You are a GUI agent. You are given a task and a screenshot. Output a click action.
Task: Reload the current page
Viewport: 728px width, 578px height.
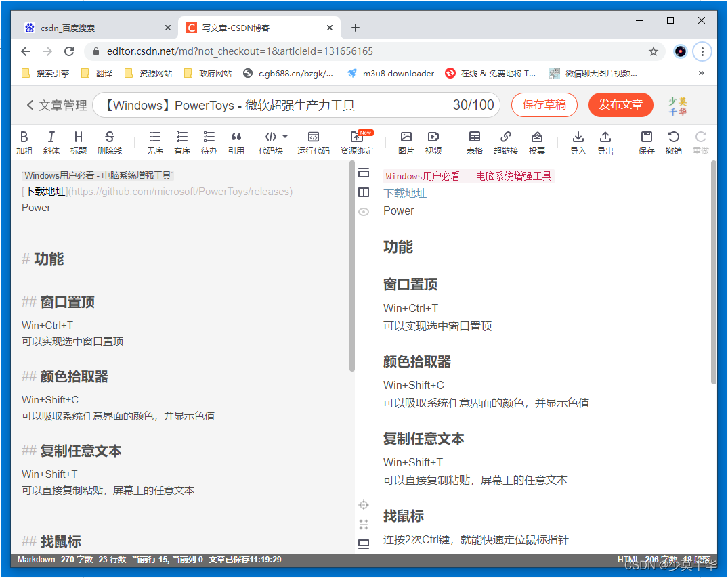[69, 51]
